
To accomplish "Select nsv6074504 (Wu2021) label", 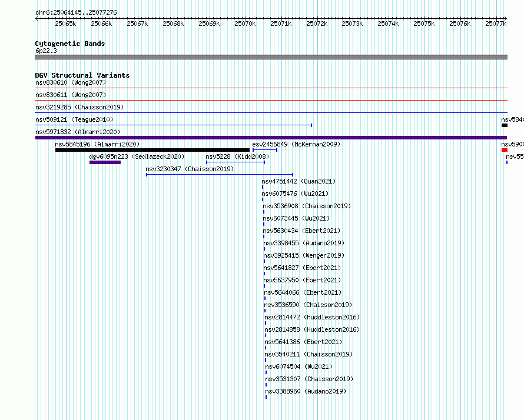I will point(299,366).
